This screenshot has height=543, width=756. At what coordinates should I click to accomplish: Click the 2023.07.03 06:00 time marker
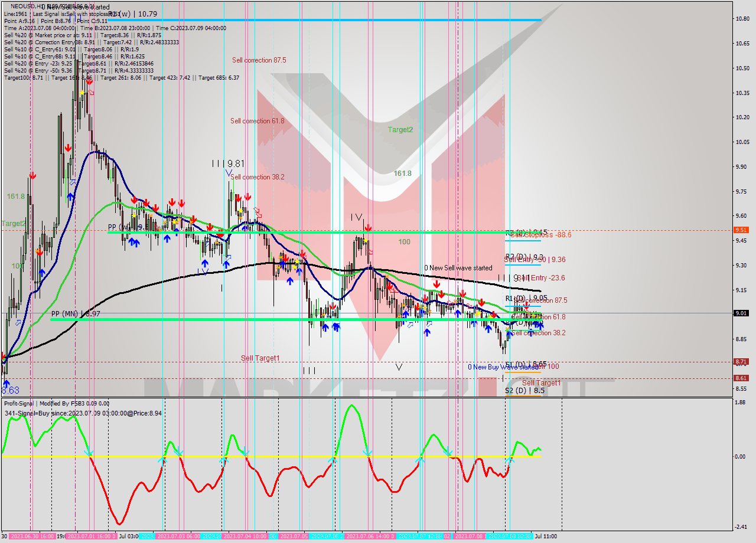click(179, 537)
